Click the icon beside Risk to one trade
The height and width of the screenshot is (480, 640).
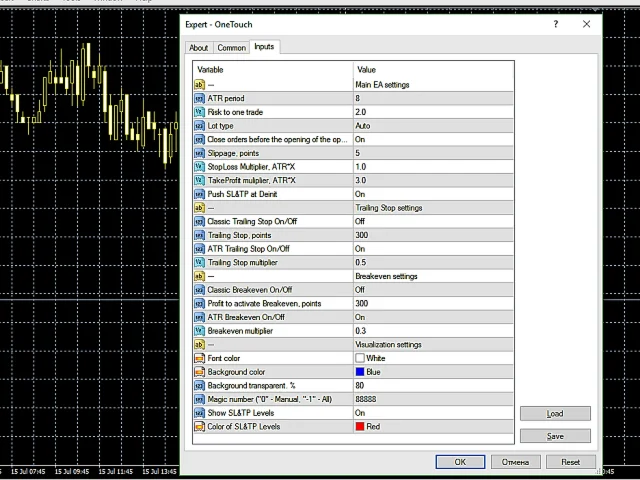(199, 112)
